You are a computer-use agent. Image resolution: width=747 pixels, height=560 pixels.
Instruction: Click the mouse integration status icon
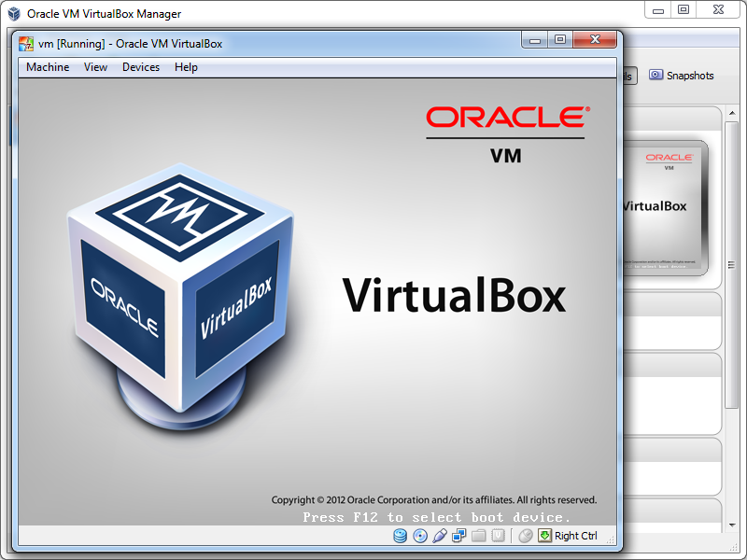coord(525,536)
